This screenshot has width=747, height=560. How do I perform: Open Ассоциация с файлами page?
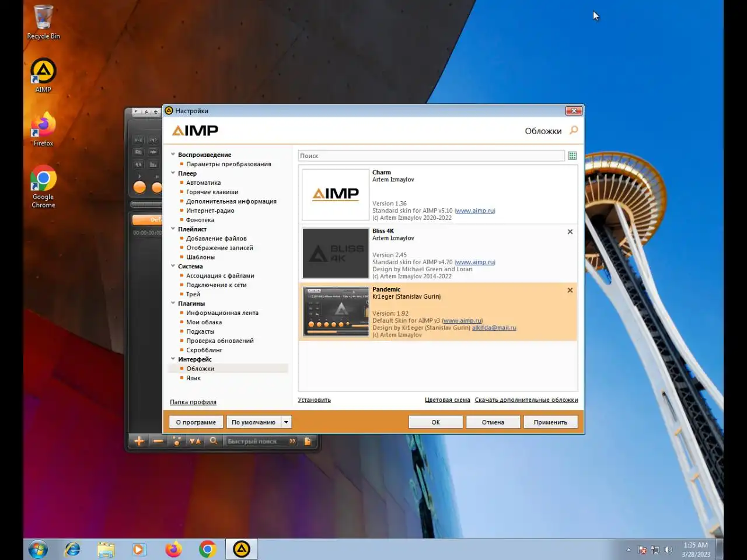tap(220, 276)
